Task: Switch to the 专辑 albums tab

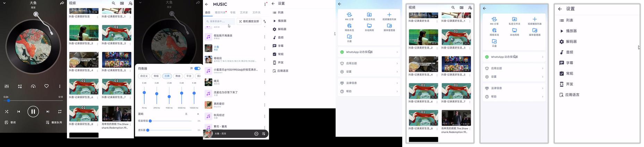Action: tap(233, 12)
